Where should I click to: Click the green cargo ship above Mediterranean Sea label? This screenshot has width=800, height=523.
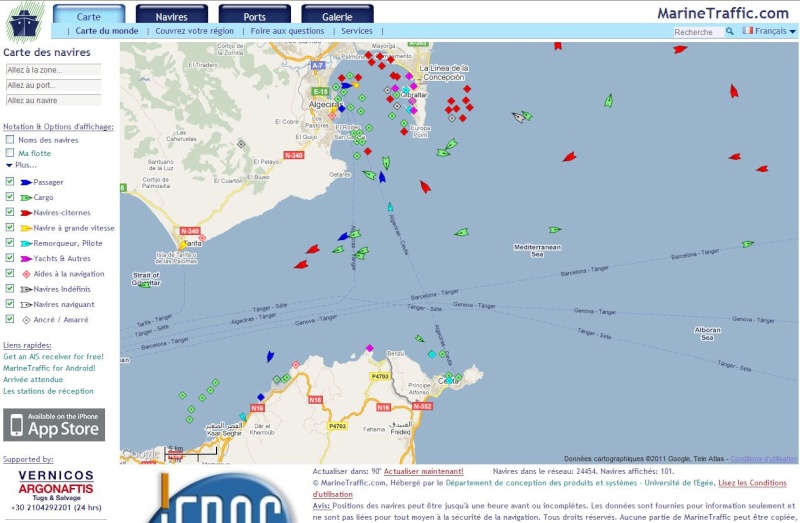click(x=555, y=230)
